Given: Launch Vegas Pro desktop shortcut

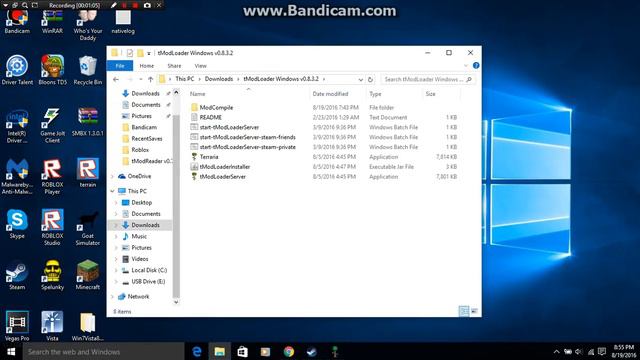Looking at the screenshot, I should pyautogui.click(x=17, y=326).
